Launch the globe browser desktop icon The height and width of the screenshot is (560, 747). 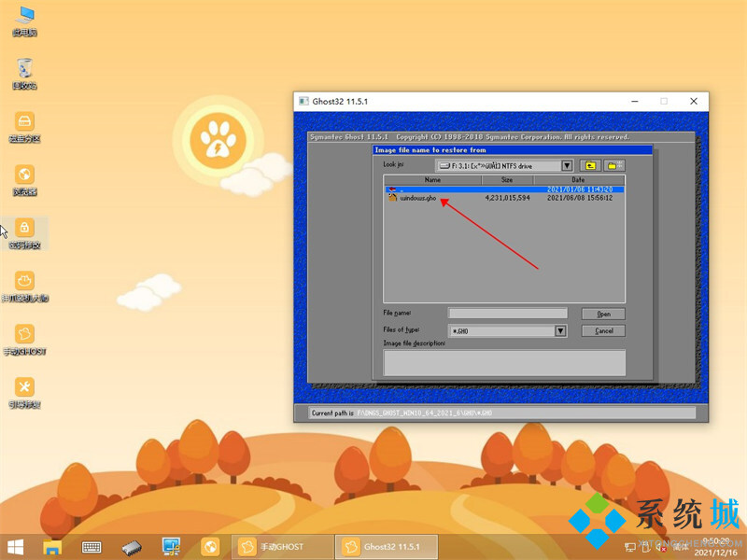click(25, 180)
